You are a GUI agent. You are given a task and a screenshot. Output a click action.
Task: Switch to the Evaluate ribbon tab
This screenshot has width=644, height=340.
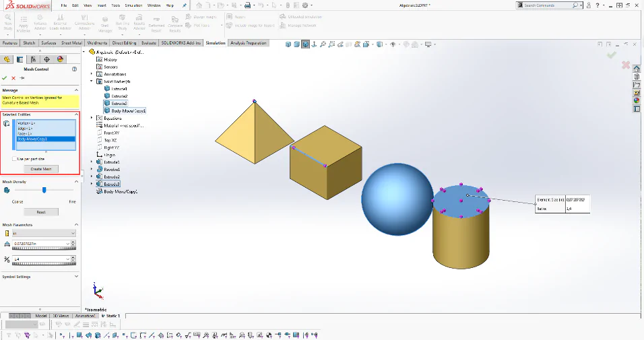coord(149,42)
